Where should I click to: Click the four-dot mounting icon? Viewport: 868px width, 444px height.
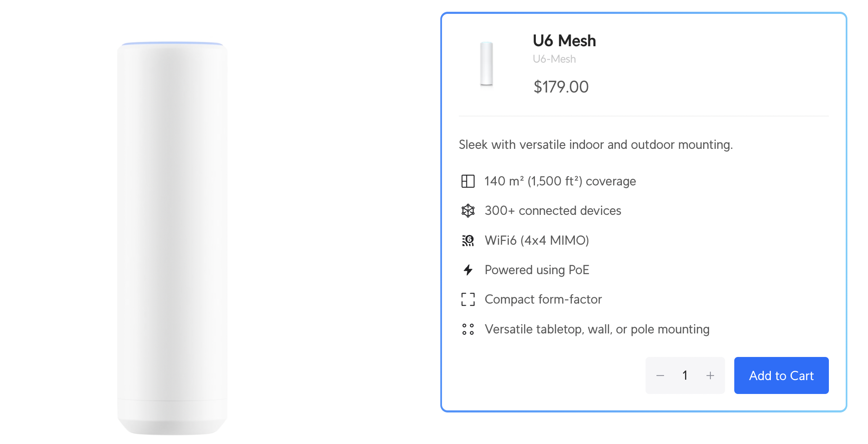point(468,329)
